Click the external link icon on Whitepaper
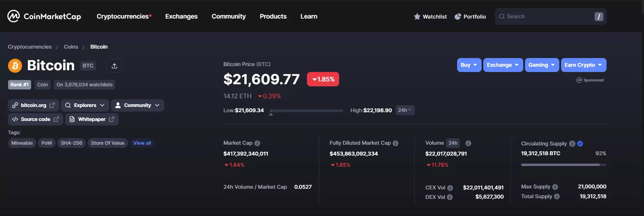This screenshot has height=216, width=644. (x=112, y=119)
